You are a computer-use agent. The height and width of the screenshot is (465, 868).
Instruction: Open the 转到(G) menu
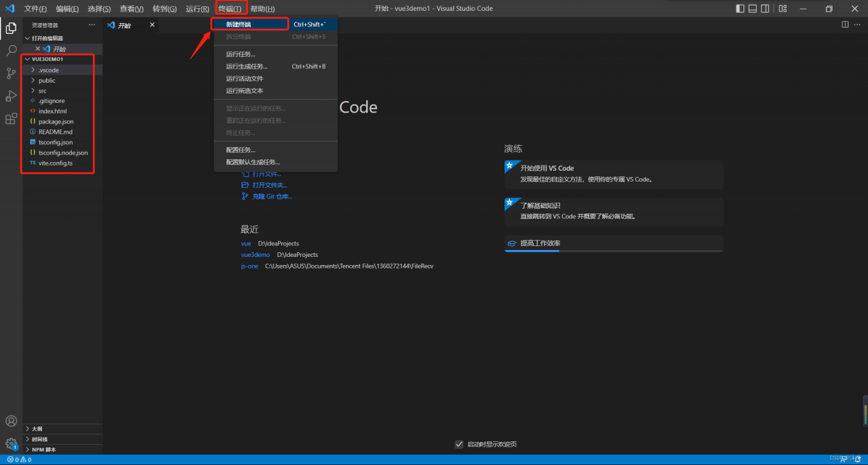point(164,9)
